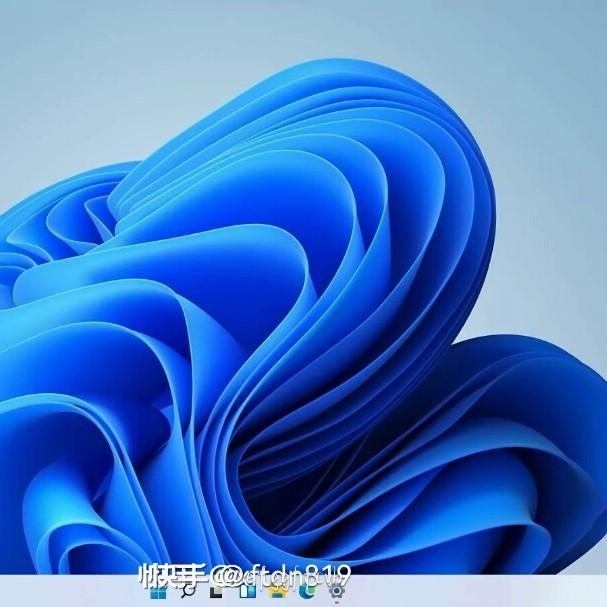Viewport: 607px width, 607px height.
Task: Open taskbar Search magnifier
Action: coord(187,592)
